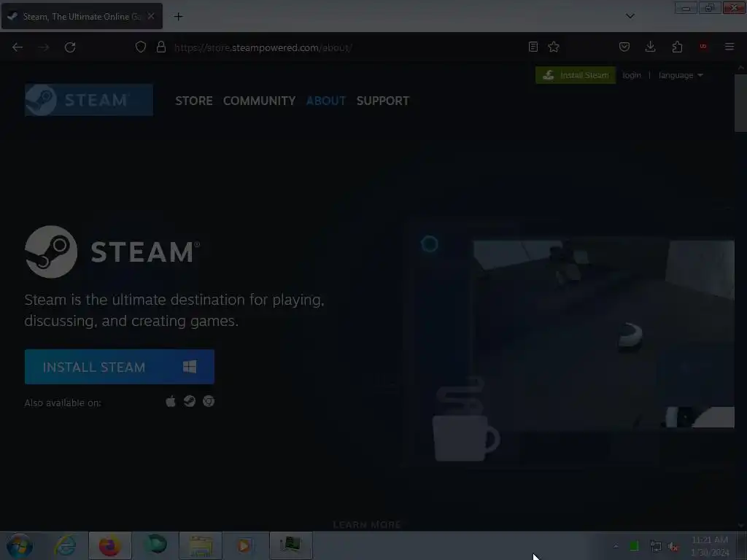Open the COMMUNITY menu
The width and height of the screenshot is (747, 560).
[x=259, y=101]
